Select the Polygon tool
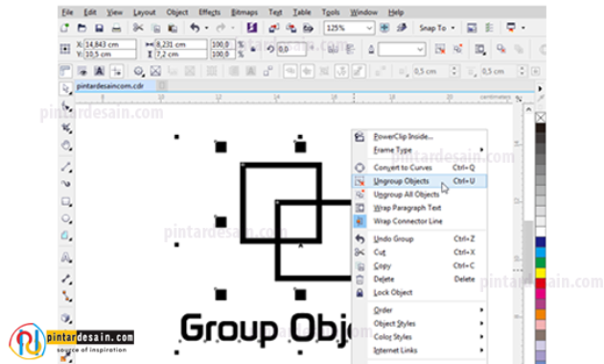The width and height of the screenshot is (604, 364). click(x=66, y=236)
